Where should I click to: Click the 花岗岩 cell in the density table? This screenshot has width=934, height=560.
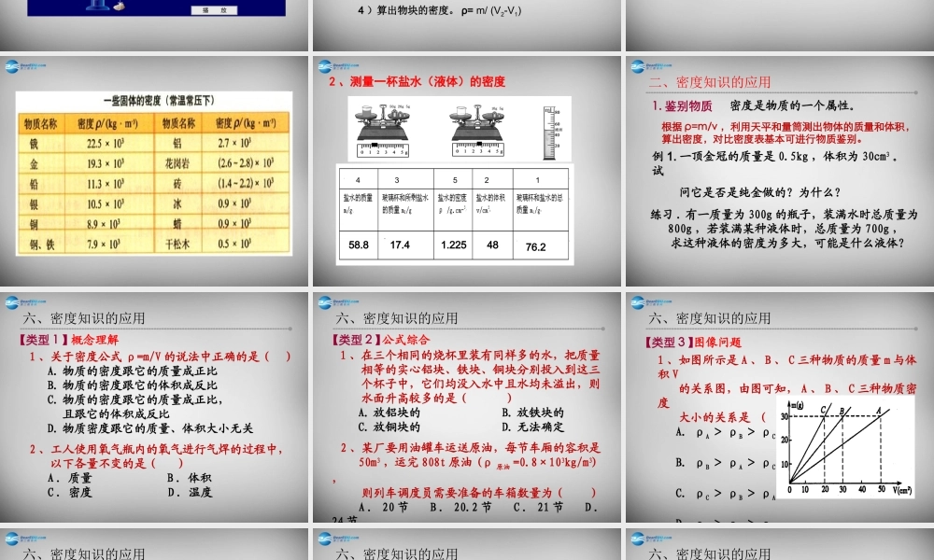point(177,163)
